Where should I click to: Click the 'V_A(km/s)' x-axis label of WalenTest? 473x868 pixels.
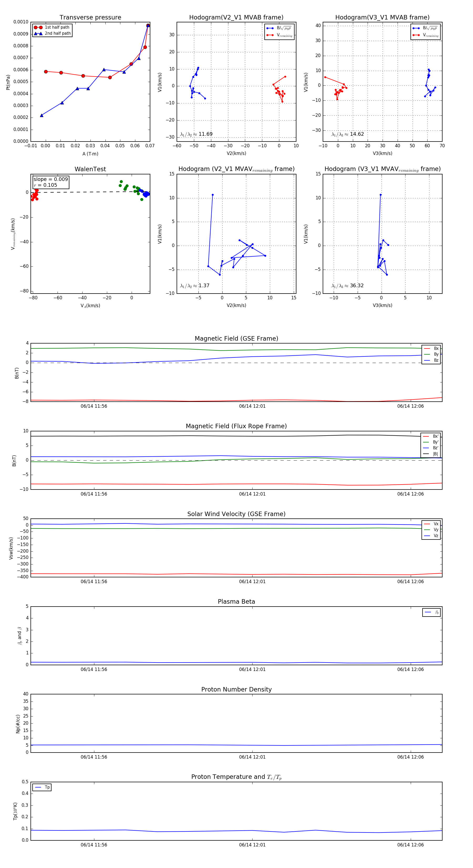click(90, 306)
